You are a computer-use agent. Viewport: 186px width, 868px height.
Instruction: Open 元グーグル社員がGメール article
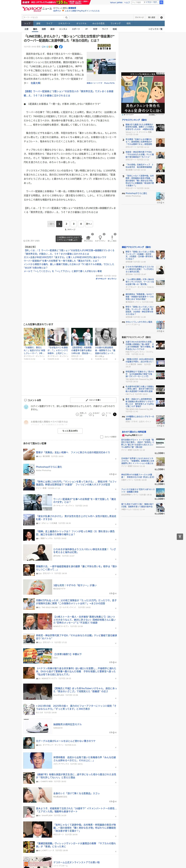(66, 741)
